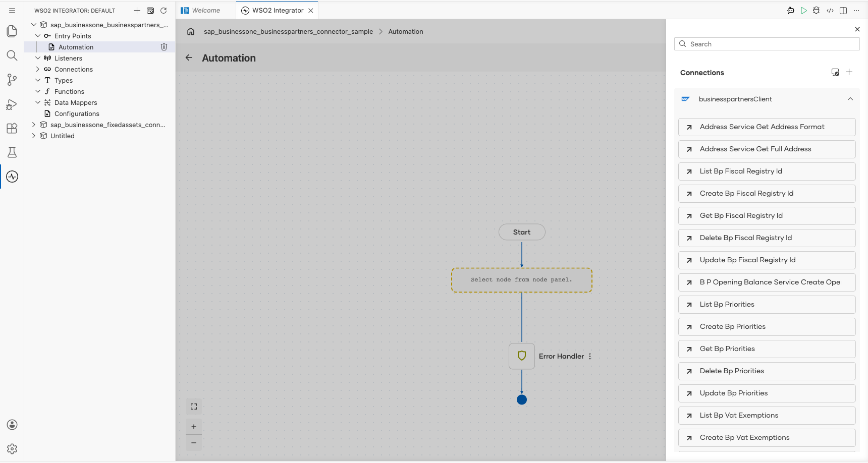Collapse the Functions tree section
The height and width of the screenshot is (463, 868).
[x=38, y=91]
